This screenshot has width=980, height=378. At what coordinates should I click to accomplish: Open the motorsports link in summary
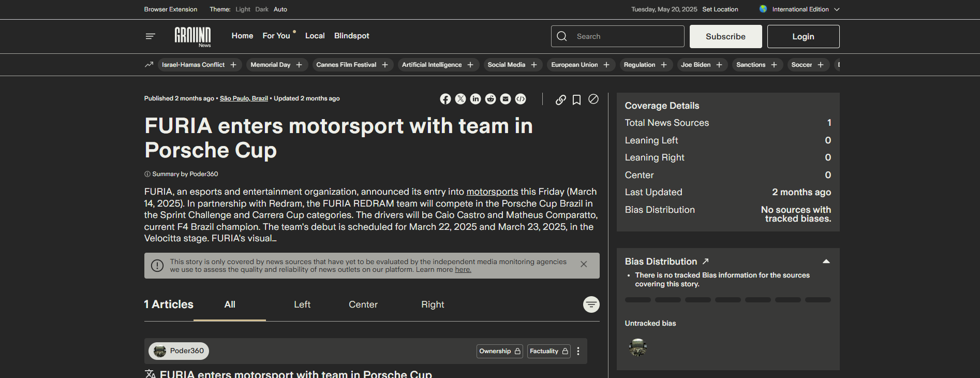[x=492, y=192]
